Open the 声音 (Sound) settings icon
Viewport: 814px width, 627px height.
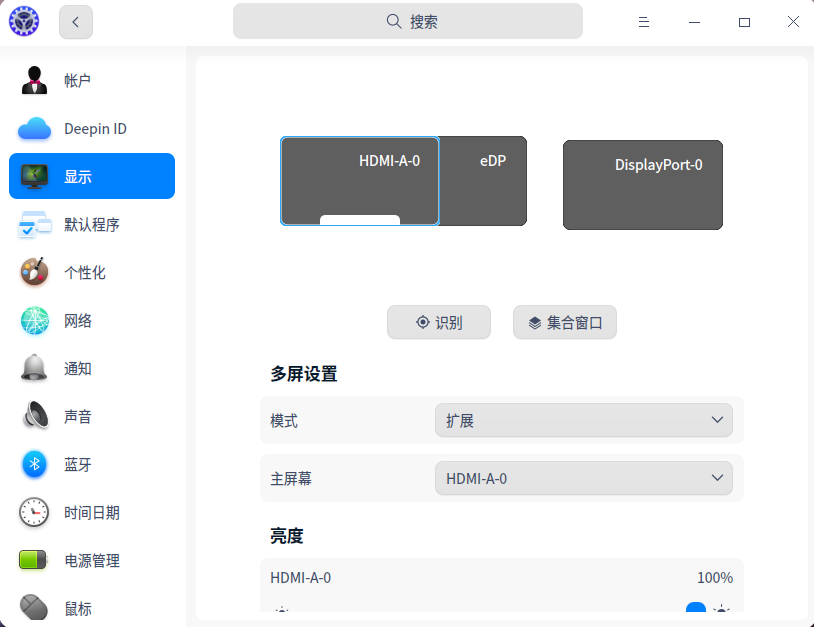pyautogui.click(x=34, y=416)
